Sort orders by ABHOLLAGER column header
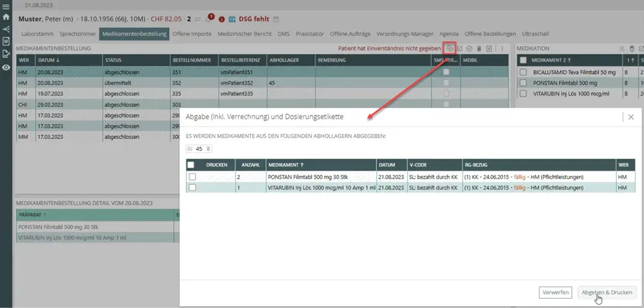This screenshot has height=308, width=644. pos(291,60)
